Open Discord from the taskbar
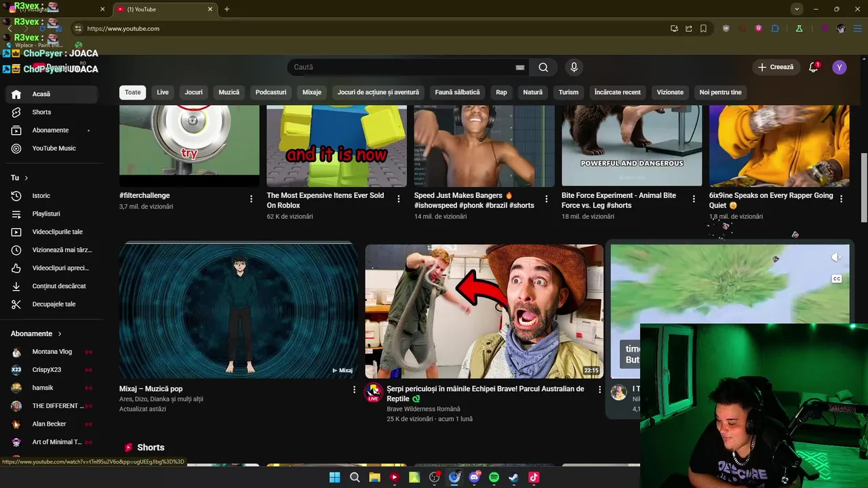This screenshot has width=868, height=488. click(x=474, y=477)
